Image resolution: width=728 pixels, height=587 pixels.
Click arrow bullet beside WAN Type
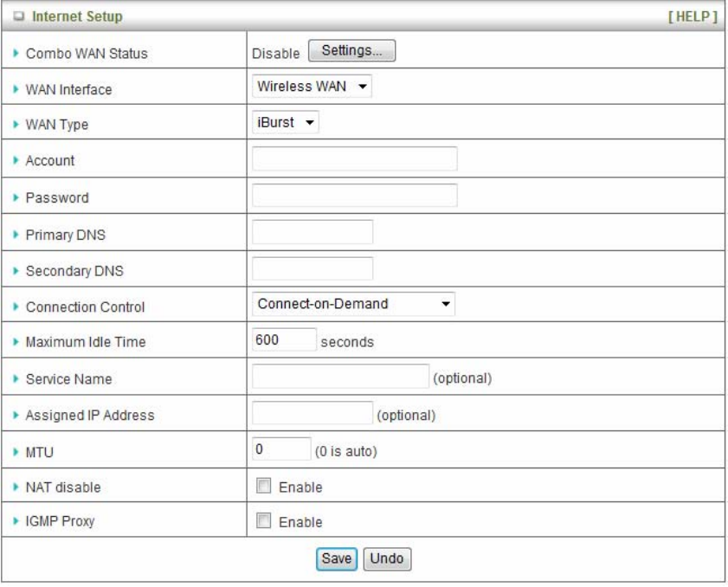(16, 125)
